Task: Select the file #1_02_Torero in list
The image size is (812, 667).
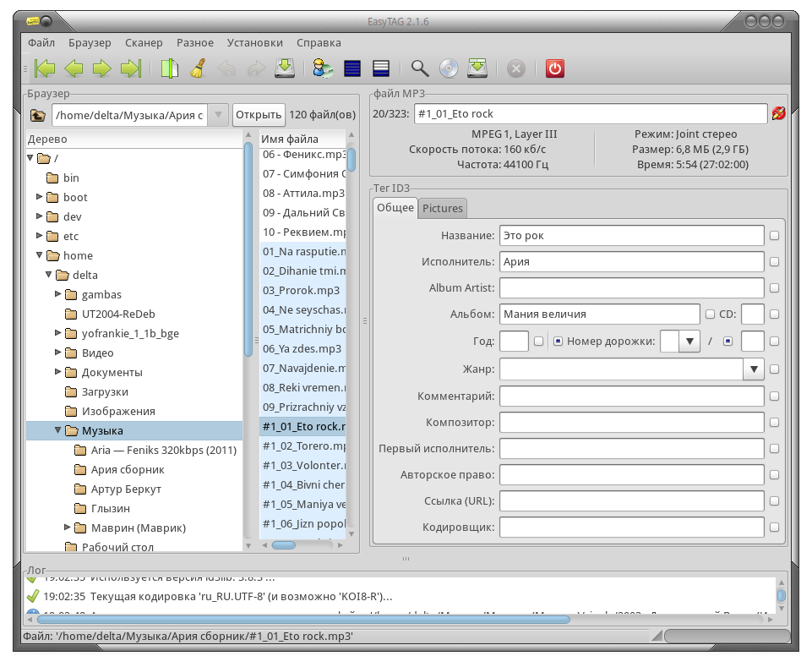Action: 303,446
